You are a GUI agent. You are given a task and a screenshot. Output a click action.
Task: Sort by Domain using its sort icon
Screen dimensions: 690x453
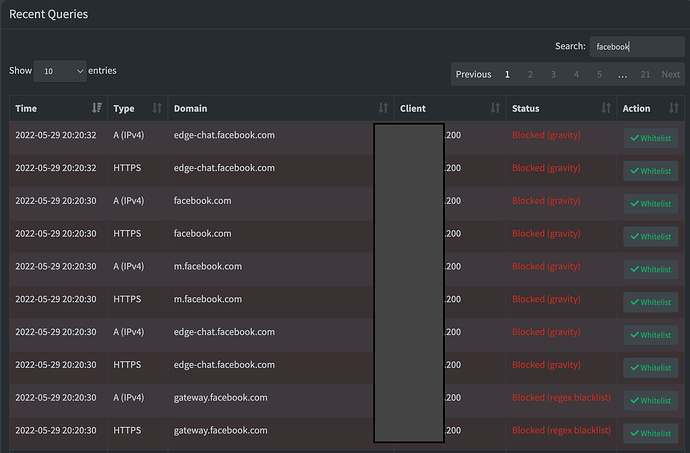tap(383, 108)
